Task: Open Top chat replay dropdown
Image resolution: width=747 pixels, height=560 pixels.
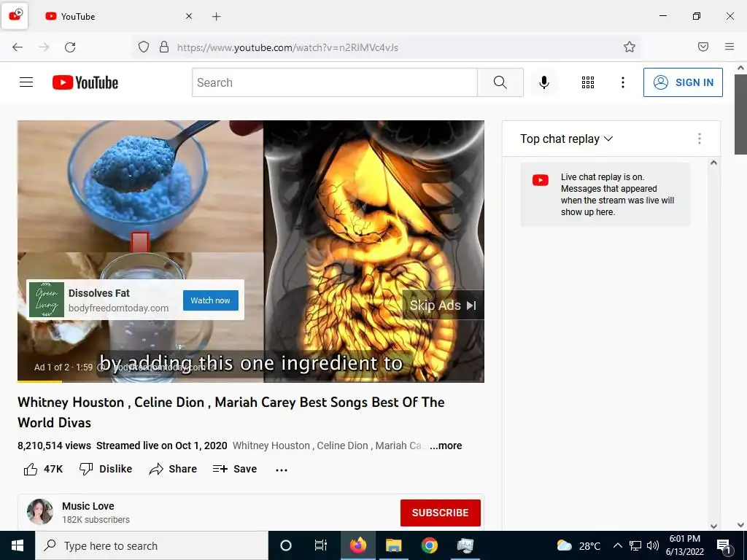Action: tap(566, 139)
